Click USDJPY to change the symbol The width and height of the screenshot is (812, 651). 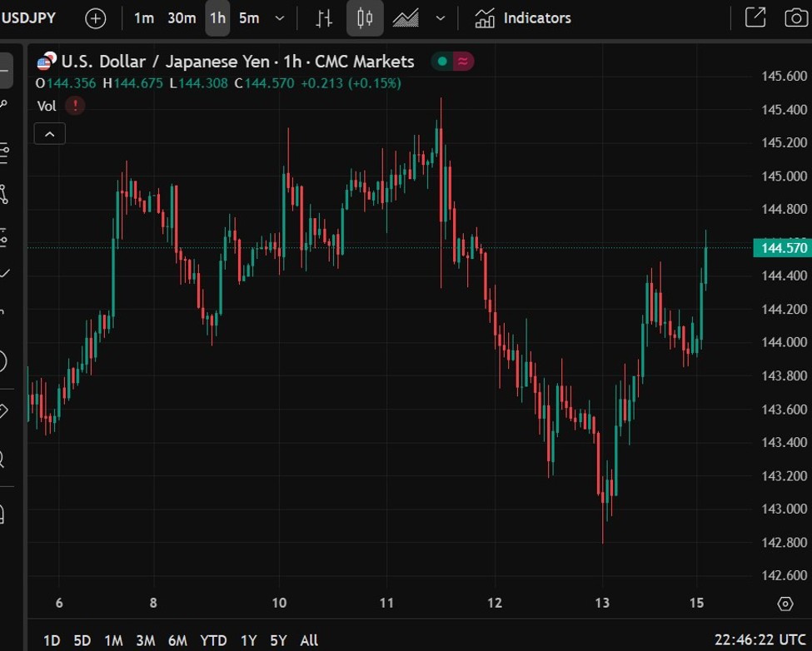[x=29, y=17]
